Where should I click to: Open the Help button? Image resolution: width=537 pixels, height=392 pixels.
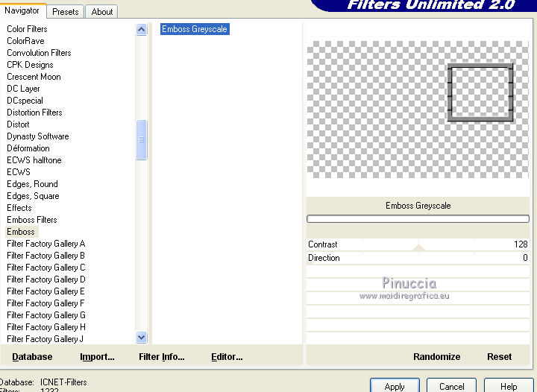pos(509,386)
